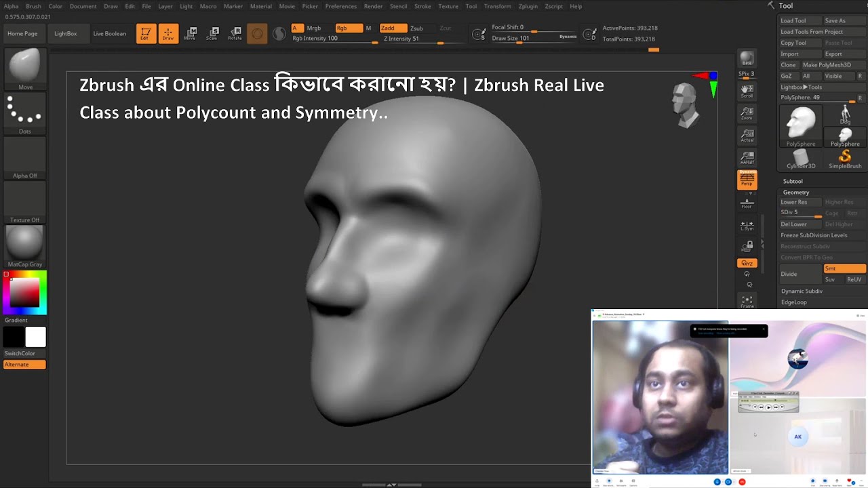Select the black main color swatch
The height and width of the screenshot is (488, 868).
[x=14, y=337]
